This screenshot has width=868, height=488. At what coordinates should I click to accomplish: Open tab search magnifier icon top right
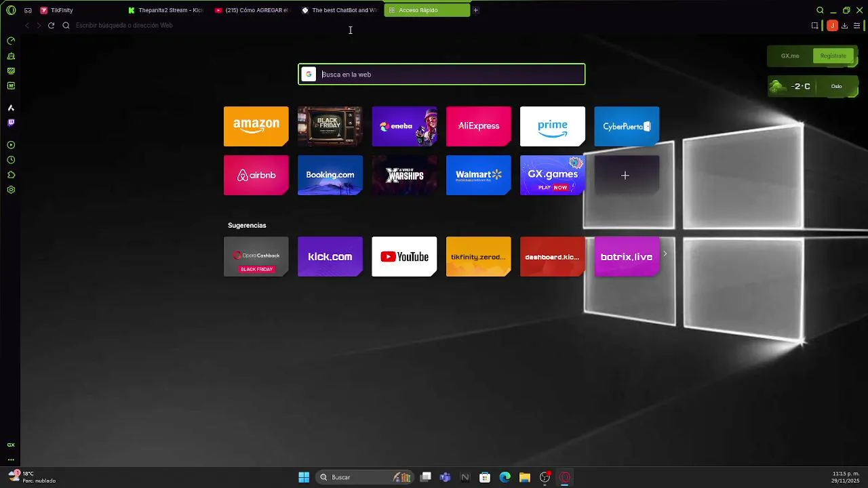click(820, 10)
